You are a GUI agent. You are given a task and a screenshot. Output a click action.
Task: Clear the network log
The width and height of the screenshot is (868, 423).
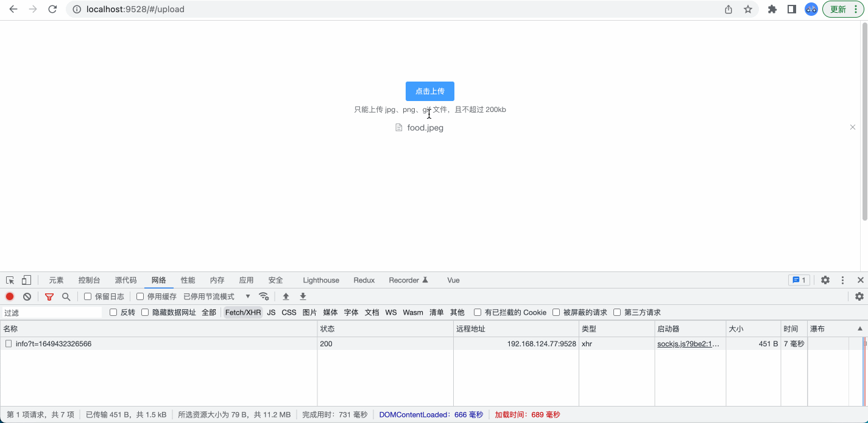click(x=27, y=296)
